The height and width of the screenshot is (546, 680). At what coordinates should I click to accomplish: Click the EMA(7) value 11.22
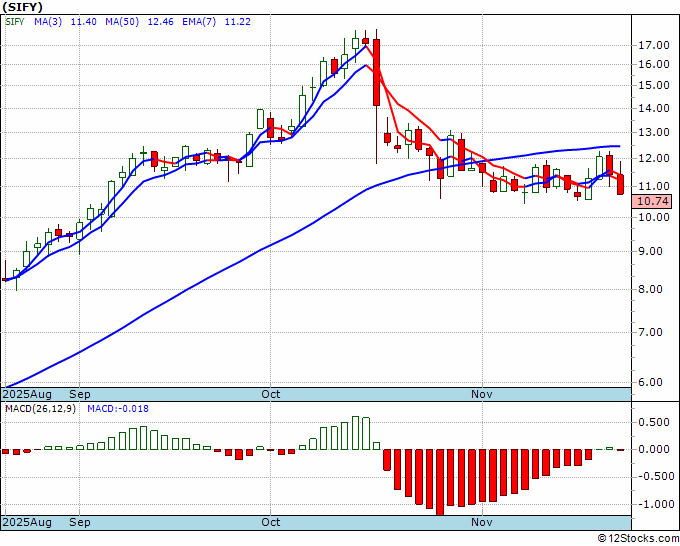tap(237, 22)
